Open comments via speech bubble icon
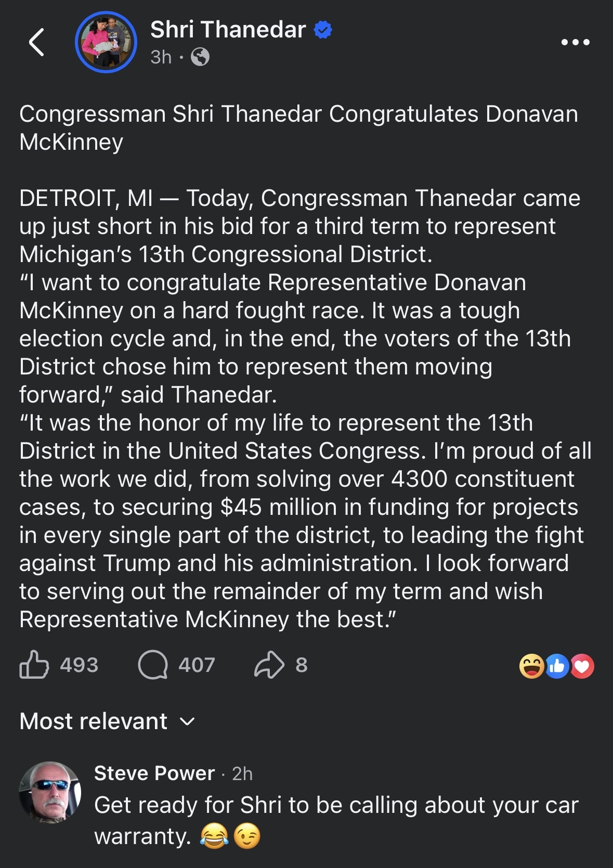This screenshot has height=868, width=613. point(152,665)
